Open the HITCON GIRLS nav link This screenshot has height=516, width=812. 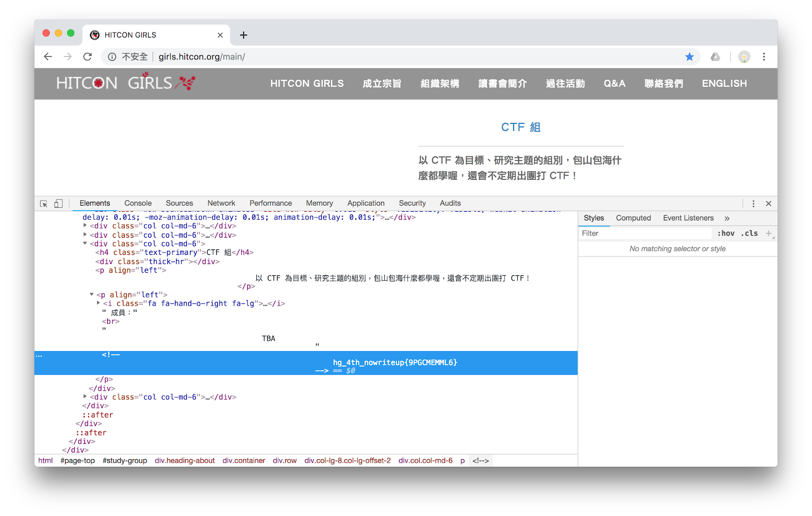coord(307,83)
